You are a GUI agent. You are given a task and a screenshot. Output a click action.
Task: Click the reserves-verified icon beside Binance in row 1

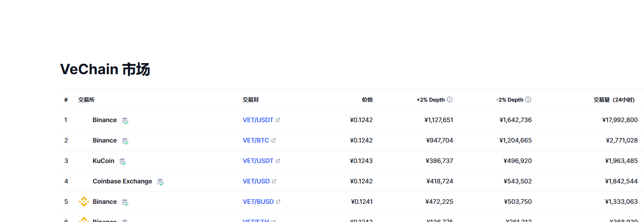pyautogui.click(x=125, y=120)
